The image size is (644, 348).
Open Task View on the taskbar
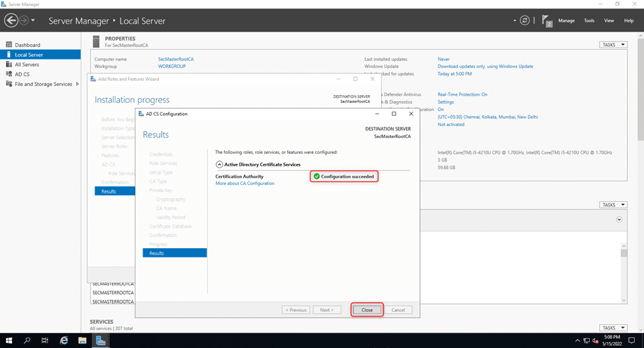point(45,340)
